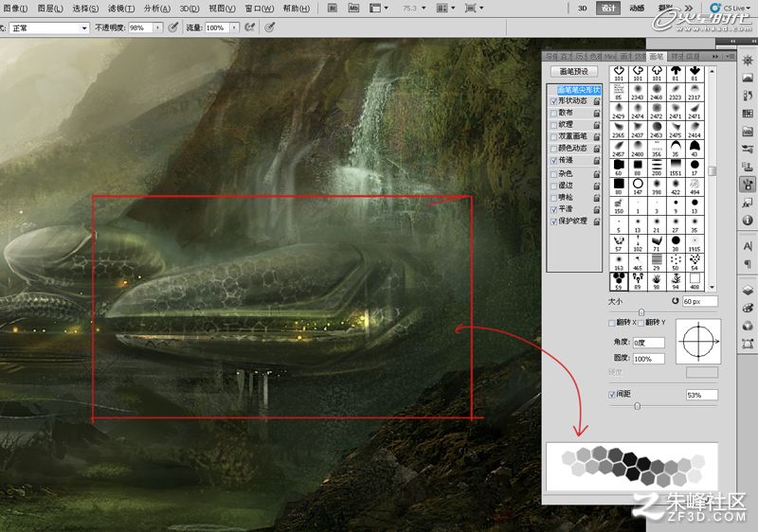758x532 pixels.
Task: Open the Mb Mini Bridge icon in dock
Action: coord(748,132)
